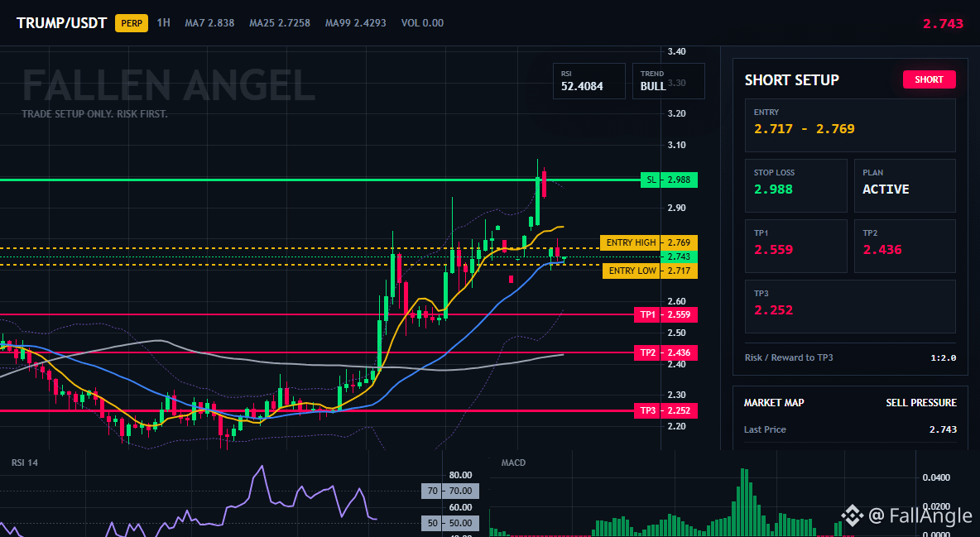Click the 2.50 price axis label

click(677, 333)
